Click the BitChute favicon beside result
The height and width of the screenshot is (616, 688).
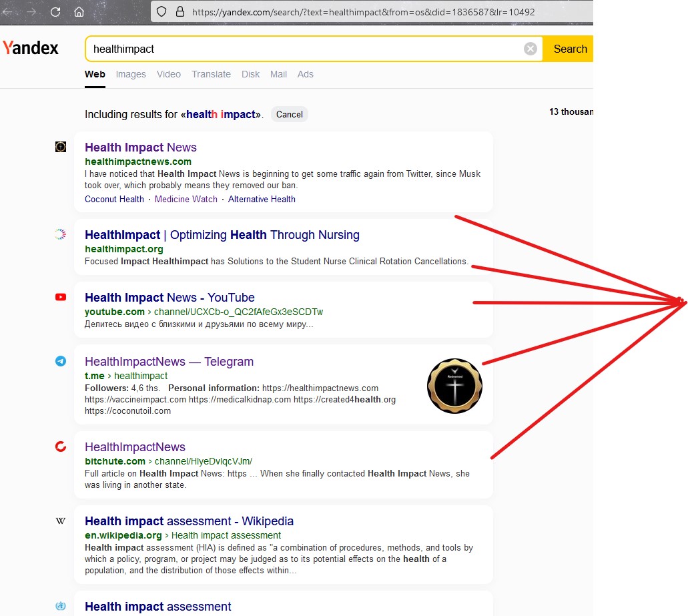61,446
